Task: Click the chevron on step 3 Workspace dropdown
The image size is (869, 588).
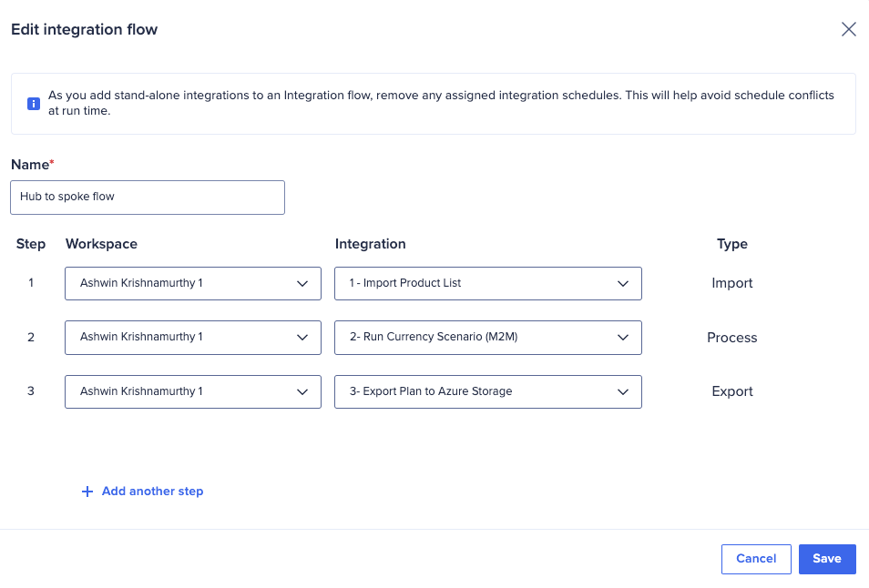Action: [x=302, y=391]
